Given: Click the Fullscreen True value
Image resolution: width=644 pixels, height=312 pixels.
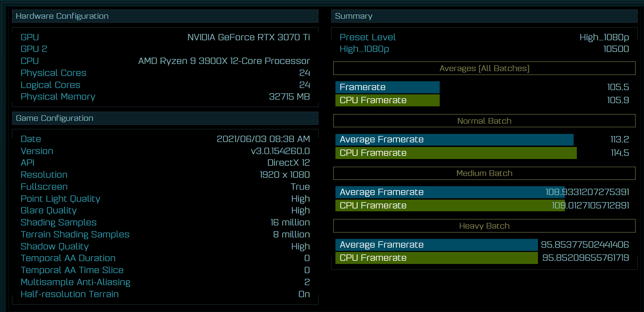Looking at the screenshot, I should click(300, 187).
